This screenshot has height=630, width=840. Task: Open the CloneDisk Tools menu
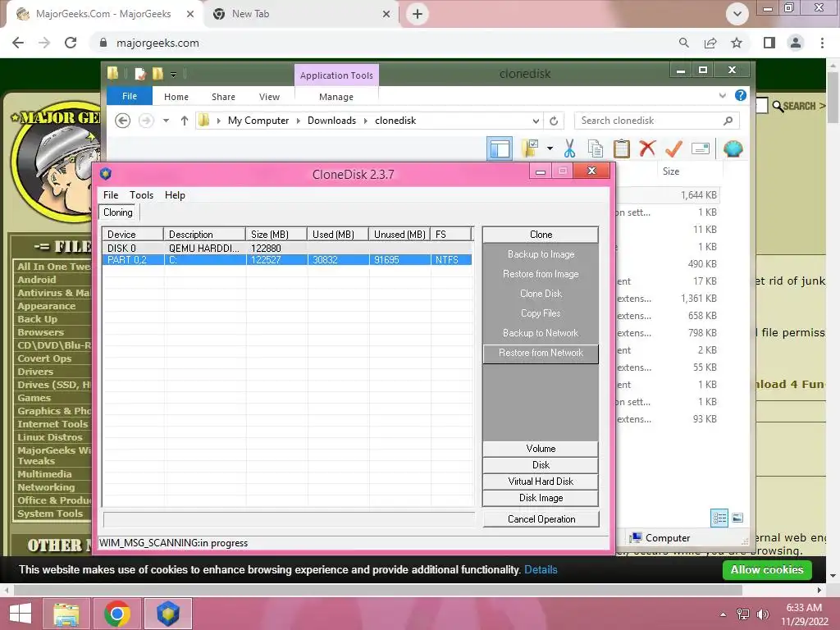pos(141,195)
